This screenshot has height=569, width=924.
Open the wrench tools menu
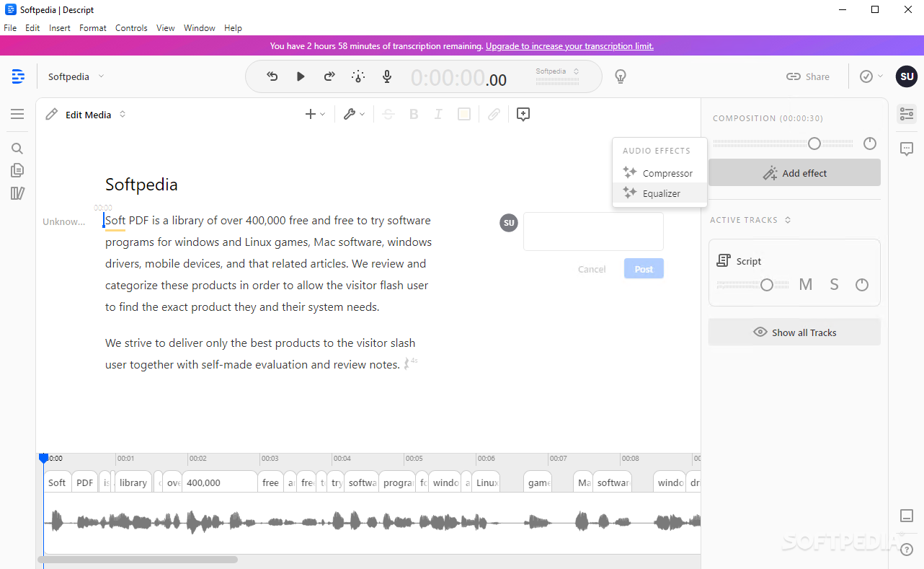(354, 114)
